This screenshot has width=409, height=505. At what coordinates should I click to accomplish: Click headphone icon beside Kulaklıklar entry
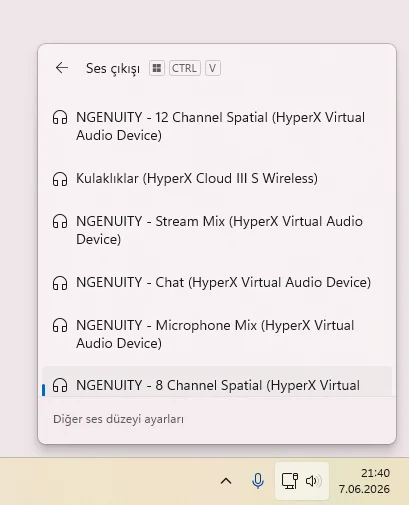tap(60, 179)
